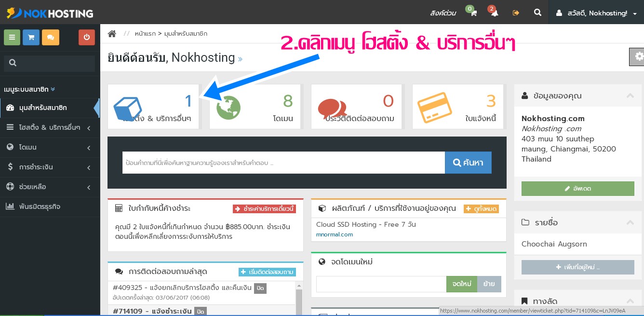644x316 pixels.
Task: Open ticket #714109 แจ้งชำระเงิน
Action: (153, 311)
